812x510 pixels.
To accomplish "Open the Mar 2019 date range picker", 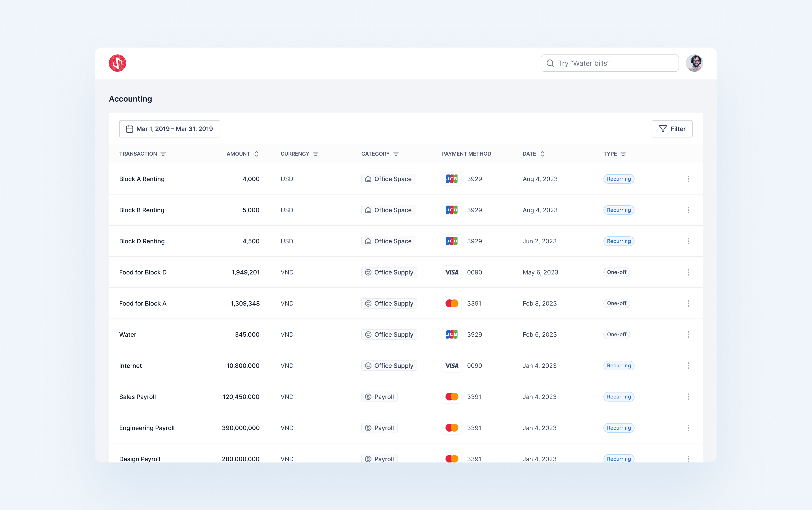I will click(x=170, y=129).
